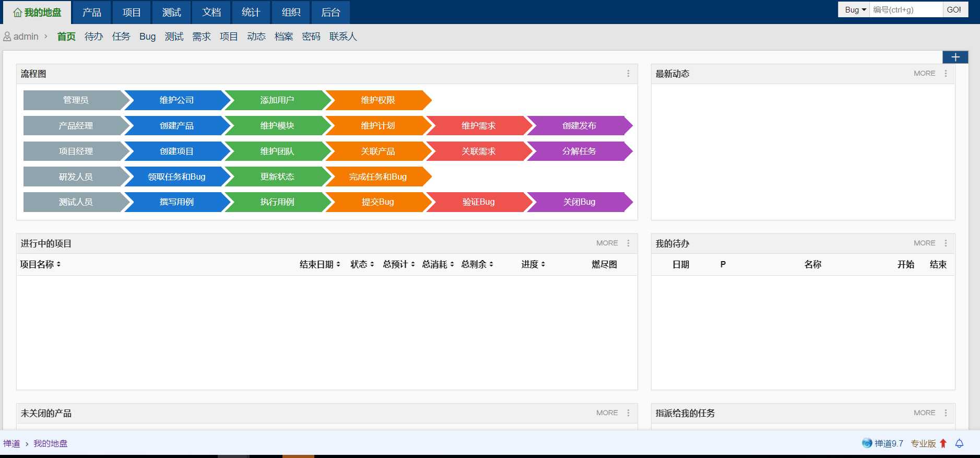Open the 流程图 block options menu
Screen dimensions: 980x458
(x=628, y=74)
